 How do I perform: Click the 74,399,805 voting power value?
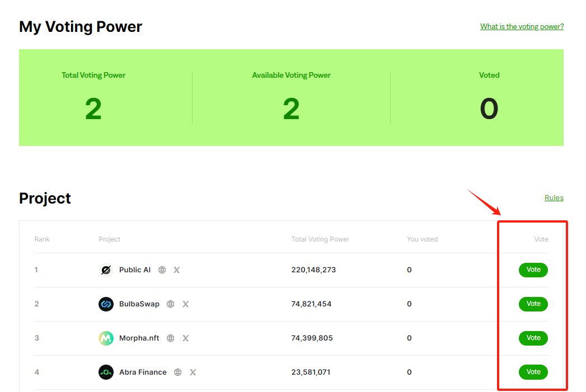(312, 338)
